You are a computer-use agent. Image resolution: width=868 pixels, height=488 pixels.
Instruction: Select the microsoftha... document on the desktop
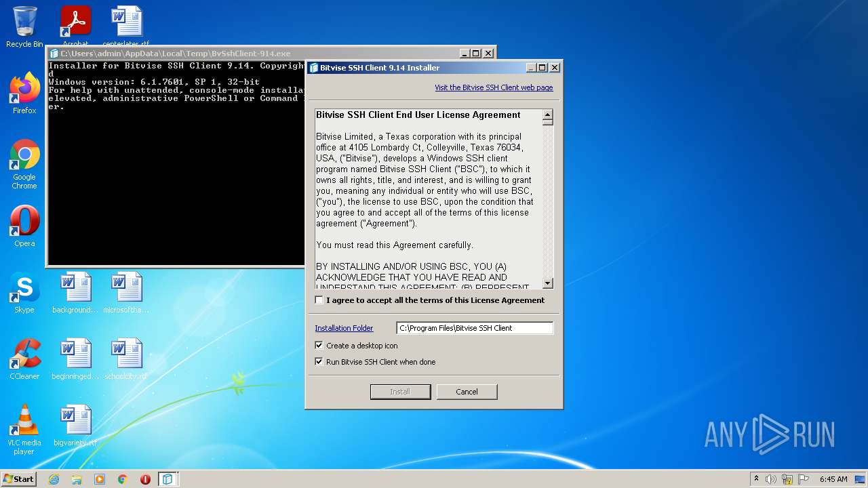[x=126, y=293]
